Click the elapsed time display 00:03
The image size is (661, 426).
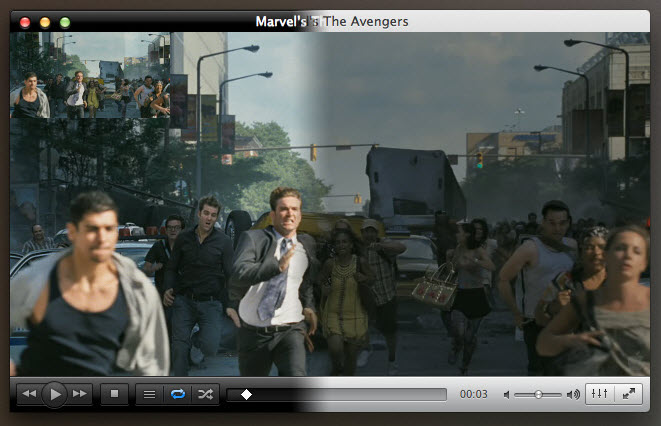click(473, 394)
